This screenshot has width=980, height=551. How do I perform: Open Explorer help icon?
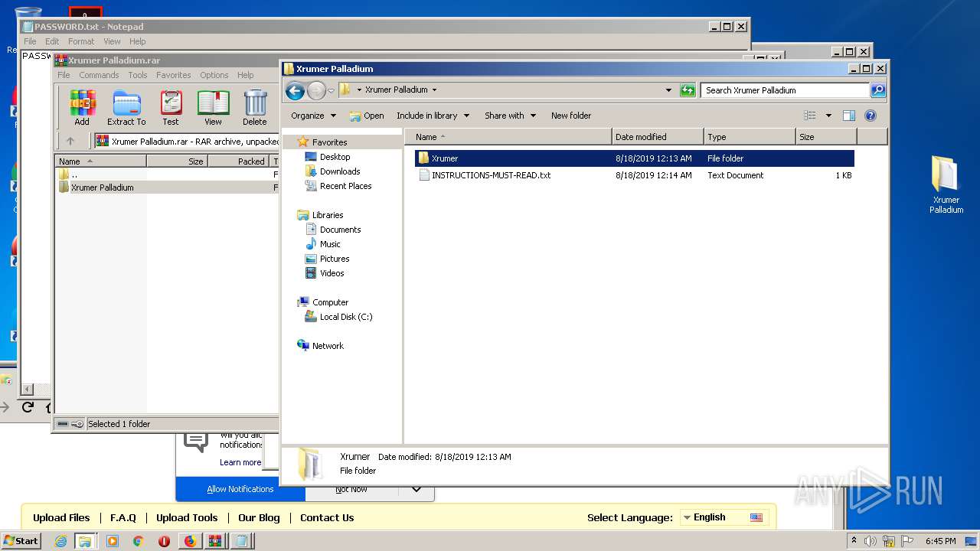871,116
